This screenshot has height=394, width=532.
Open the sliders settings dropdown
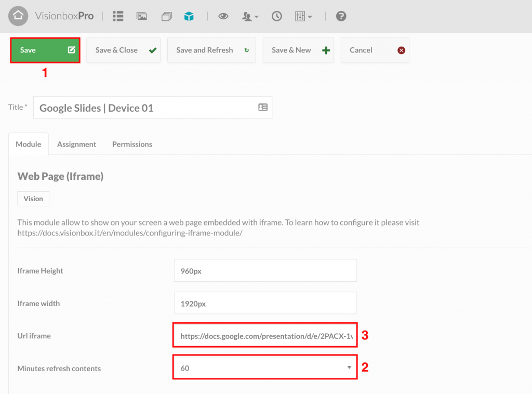coord(303,16)
